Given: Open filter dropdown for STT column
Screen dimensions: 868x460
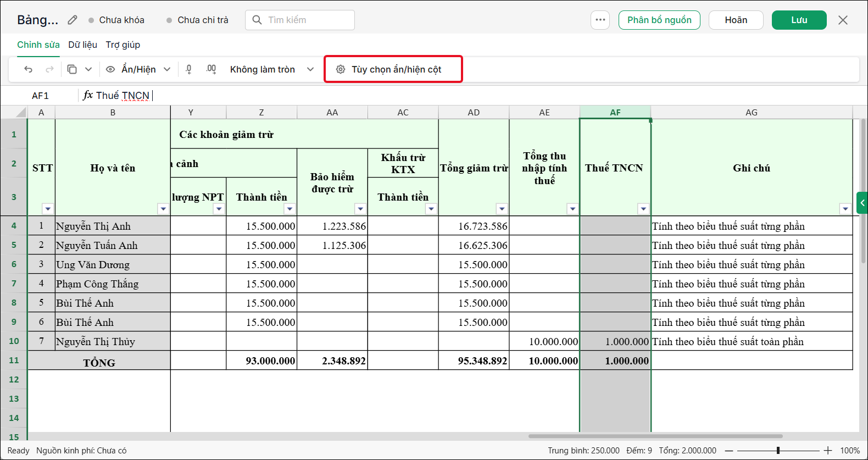Looking at the screenshot, I should pyautogui.click(x=48, y=209).
